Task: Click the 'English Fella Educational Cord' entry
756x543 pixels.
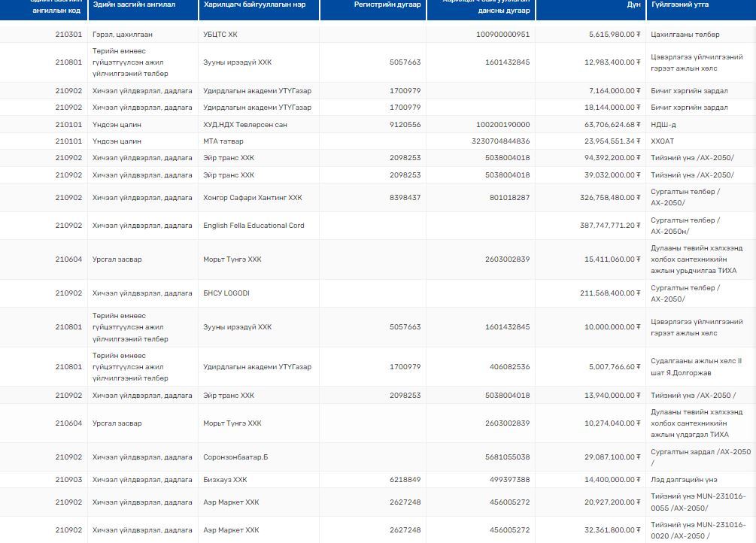Action: [254, 226]
